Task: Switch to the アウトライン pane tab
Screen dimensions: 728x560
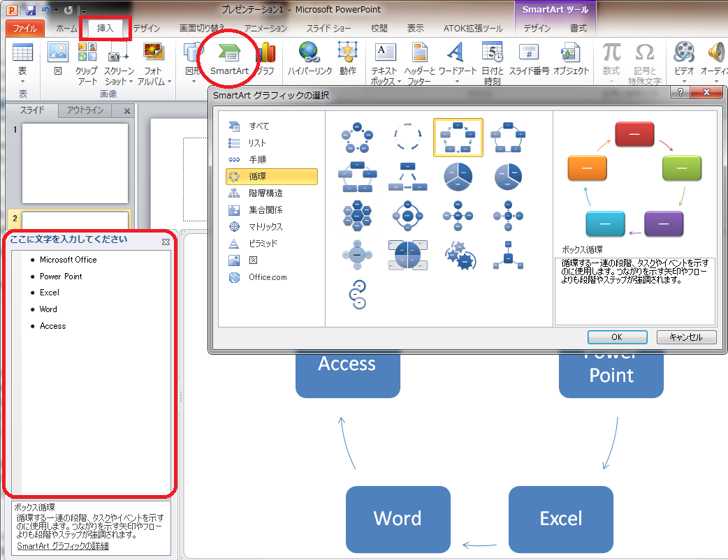Action: coord(85,110)
